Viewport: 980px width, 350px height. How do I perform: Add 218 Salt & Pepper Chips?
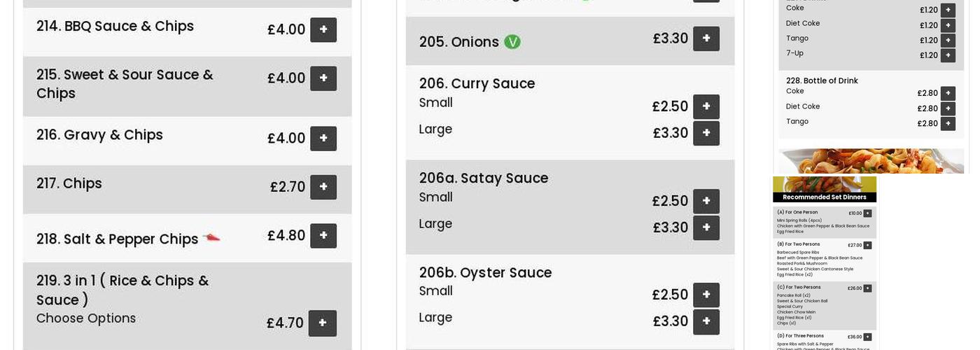[x=323, y=236]
